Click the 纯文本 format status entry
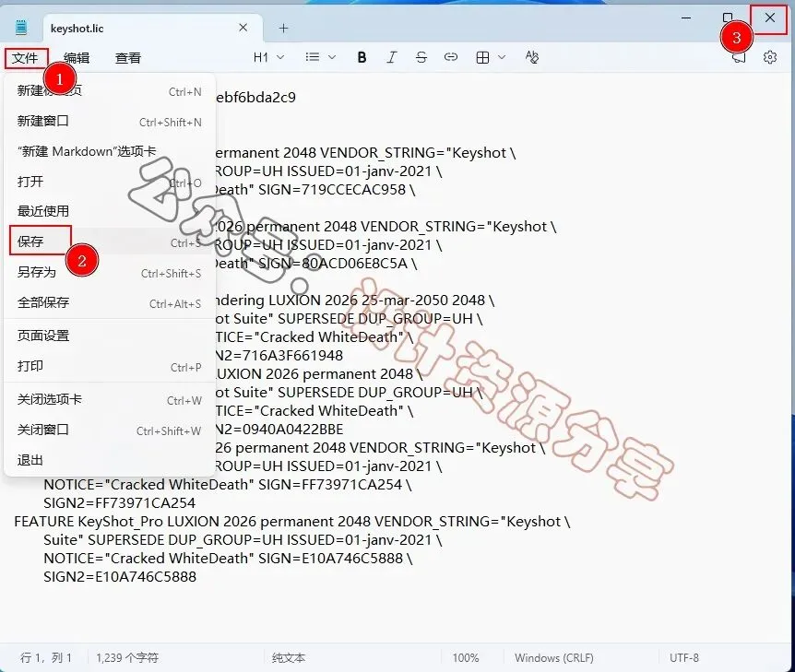Image resolution: width=795 pixels, height=672 pixels. tap(289, 658)
